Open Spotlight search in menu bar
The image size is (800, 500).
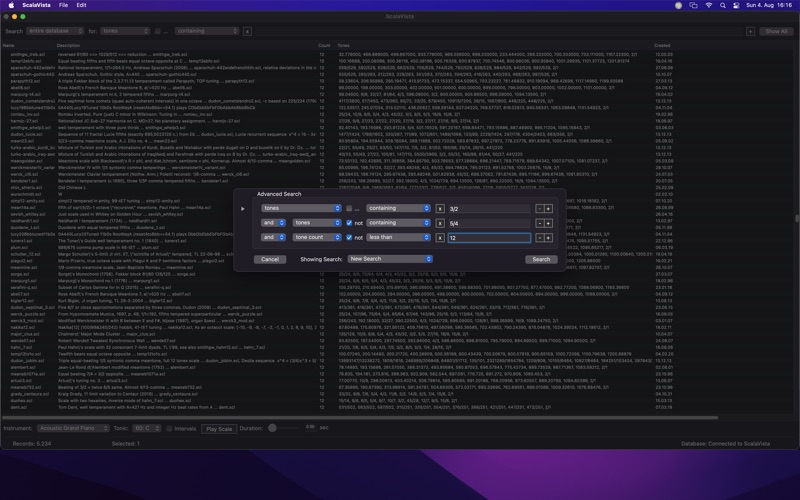click(x=722, y=5)
